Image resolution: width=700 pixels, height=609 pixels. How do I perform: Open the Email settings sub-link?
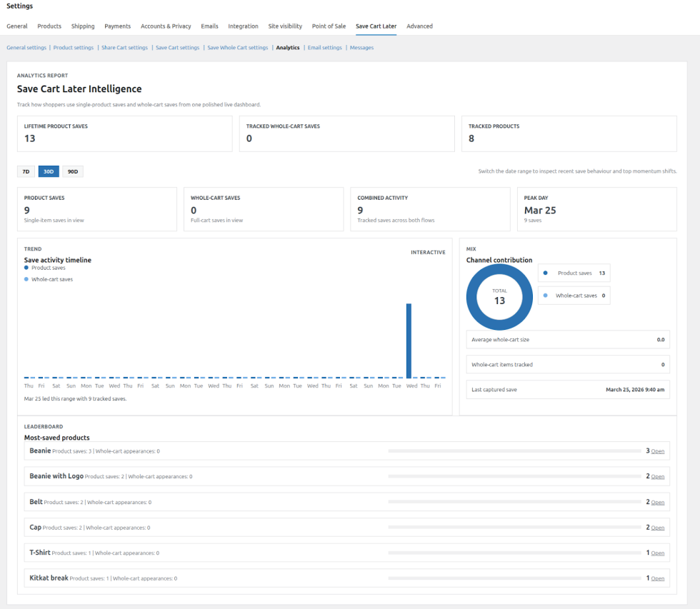(324, 48)
